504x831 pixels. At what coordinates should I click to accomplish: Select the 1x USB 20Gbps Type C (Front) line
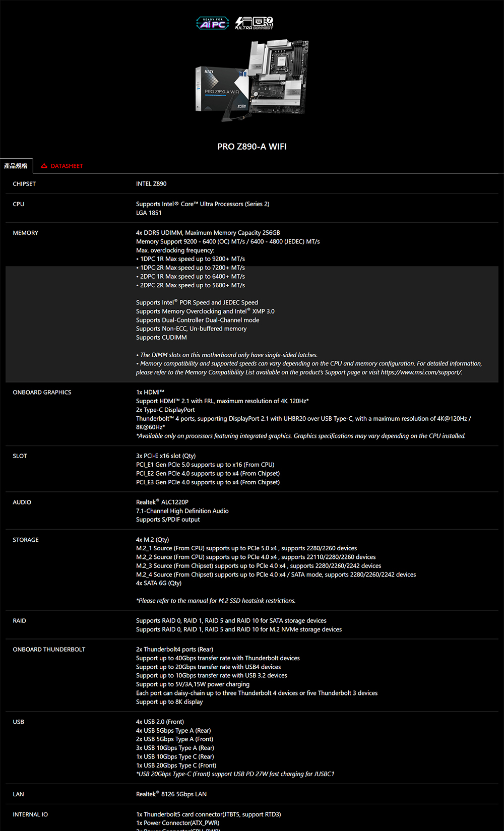pos(176,765)
